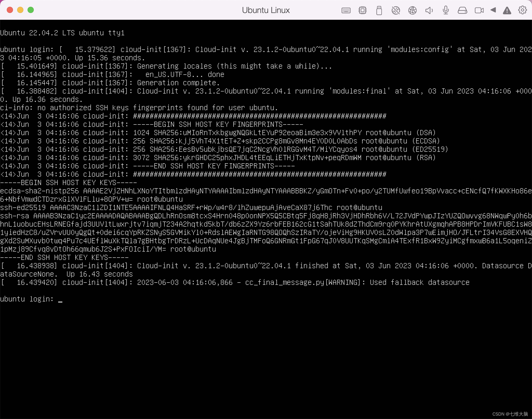Image resolution: width=532 pixels, height=419 pixels.
Task: Click the 'ssh-ed25519' key line
Action: pos(191,208)
